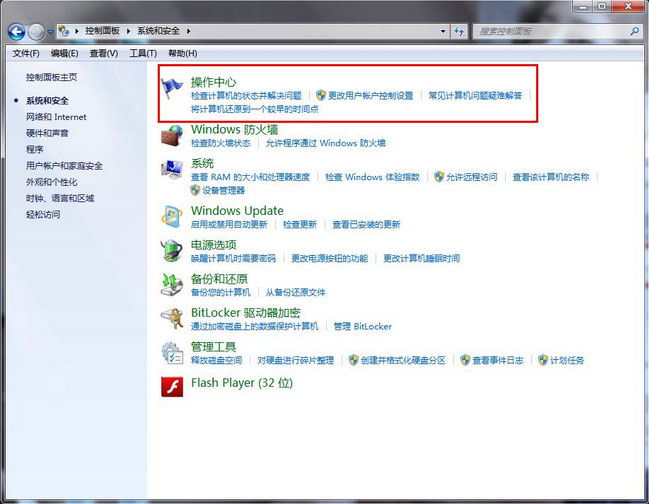Image resolution: width=649 pixels, height=504 pixels.
Task: Click 系统和安全 in the address breadcrumb
Action: click(x=159, y=31)
